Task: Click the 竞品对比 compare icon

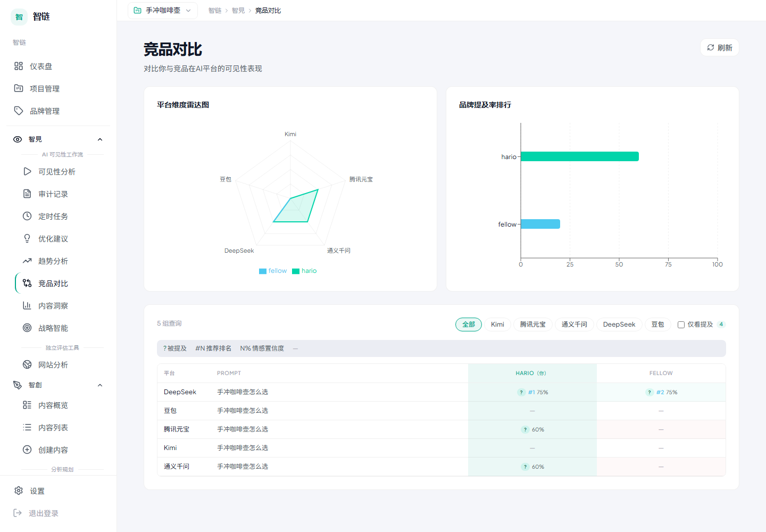Action: coord(27,283)
